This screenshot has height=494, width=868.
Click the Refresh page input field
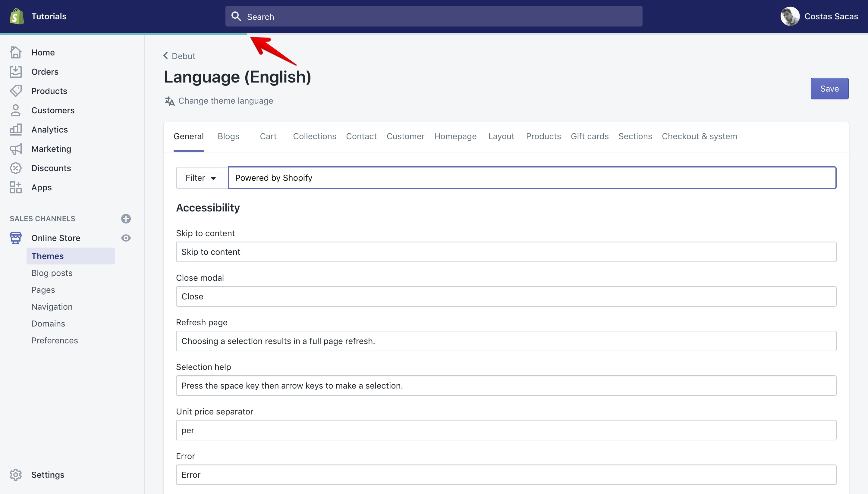(x=506, y=341)
